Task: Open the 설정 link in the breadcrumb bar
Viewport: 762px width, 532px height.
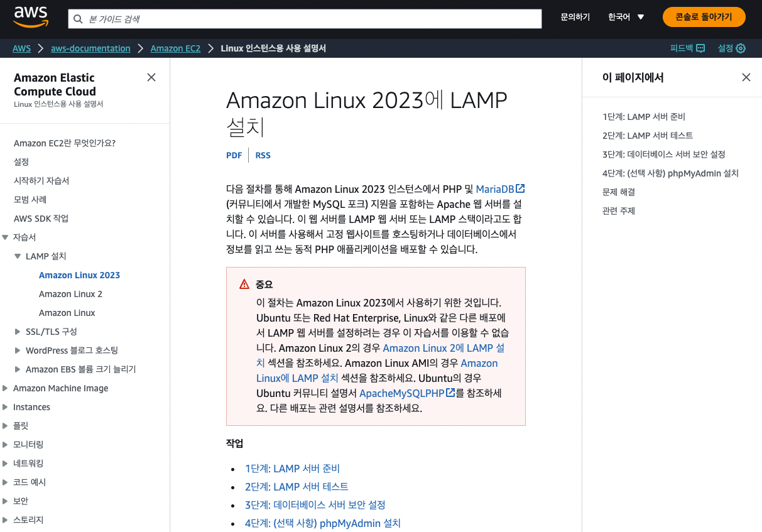Action: [732, 48]
